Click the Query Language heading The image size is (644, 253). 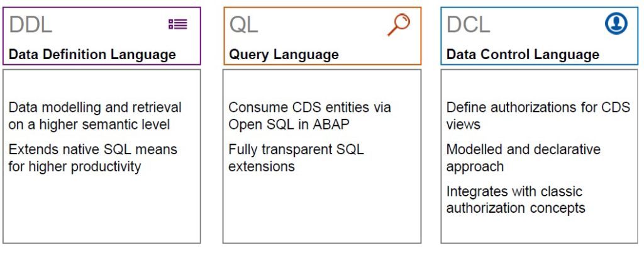tap(284, 54)
